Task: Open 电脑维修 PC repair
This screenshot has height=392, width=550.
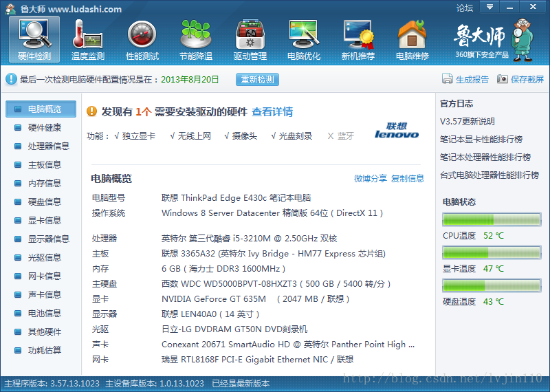Action: (412, 40)
